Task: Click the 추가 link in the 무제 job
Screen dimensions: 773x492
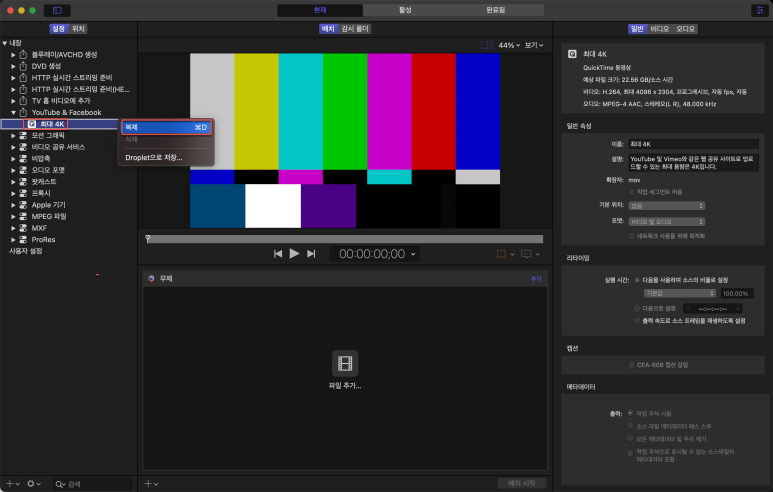Action: click(536, 279)
